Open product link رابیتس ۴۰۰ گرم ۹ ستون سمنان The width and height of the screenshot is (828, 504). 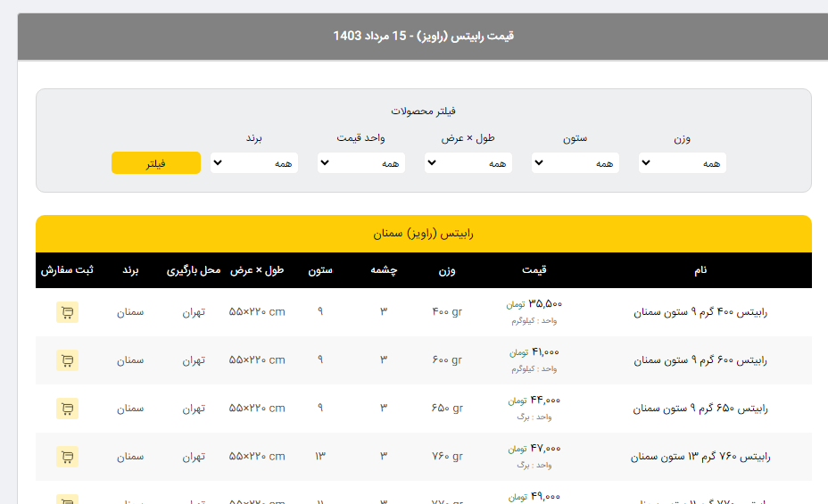(700, 312)
